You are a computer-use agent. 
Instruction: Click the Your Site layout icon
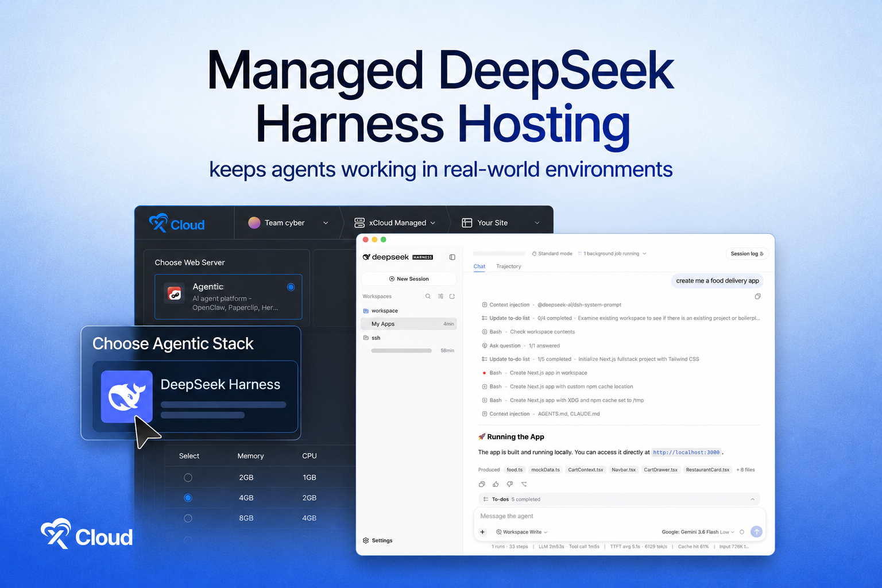coord(467,223)
